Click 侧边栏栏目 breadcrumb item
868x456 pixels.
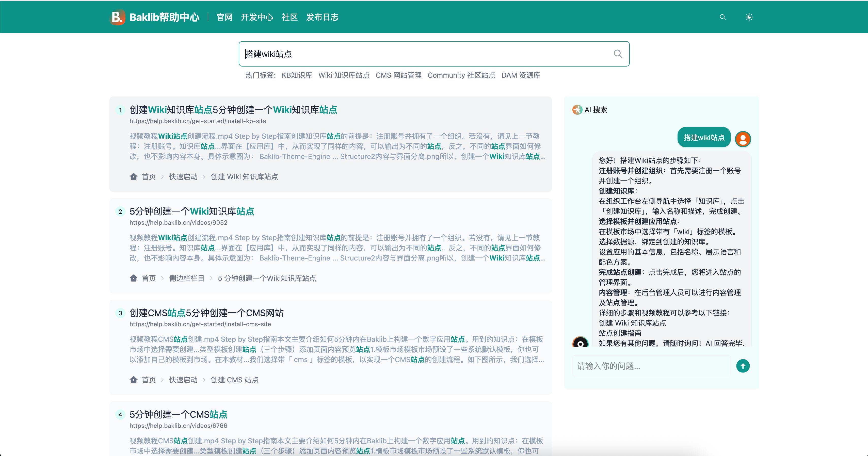[187, 278]
